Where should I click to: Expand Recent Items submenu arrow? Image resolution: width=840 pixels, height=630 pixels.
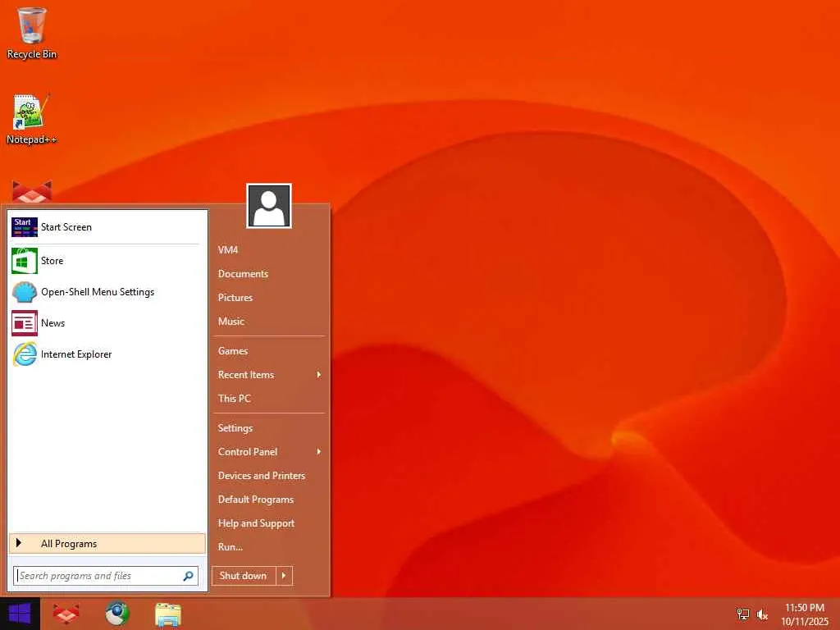tap(319, 374)
